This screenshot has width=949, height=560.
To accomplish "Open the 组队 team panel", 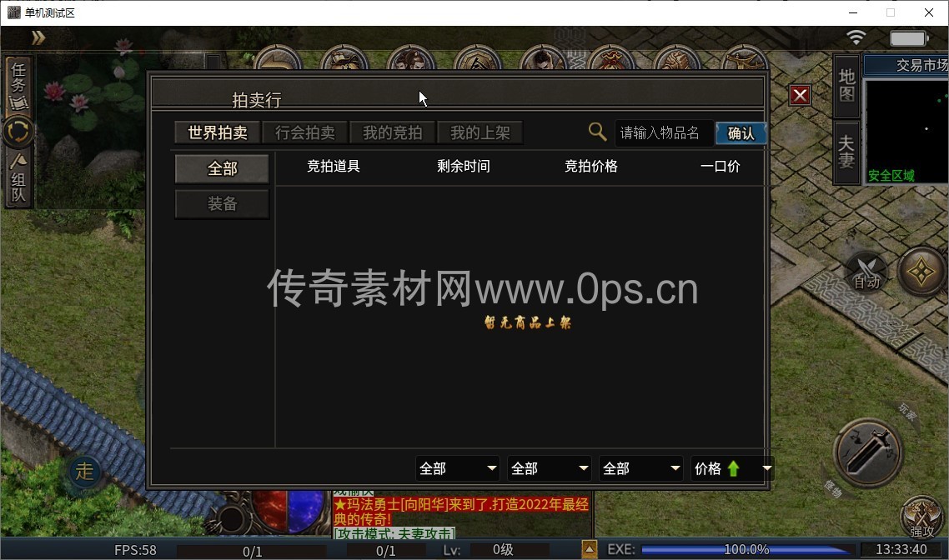I will (18, 178).
